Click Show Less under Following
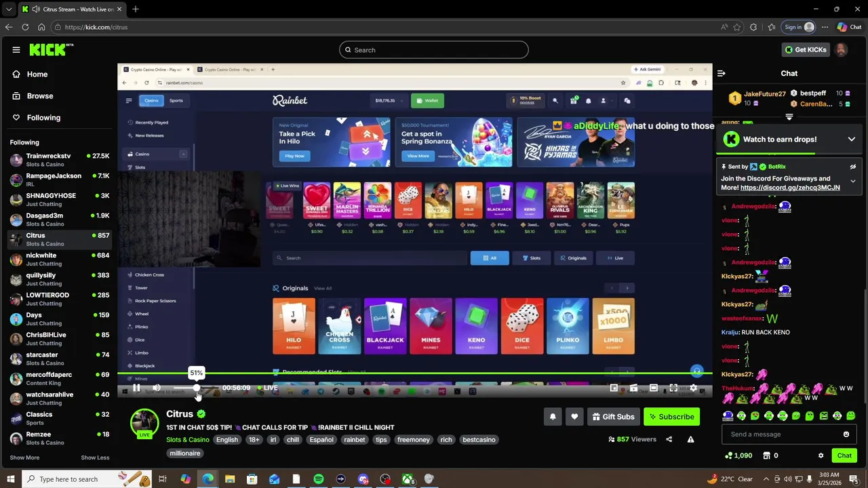The height and width of the screenshot is (488, 868). [x=95, y=457]
